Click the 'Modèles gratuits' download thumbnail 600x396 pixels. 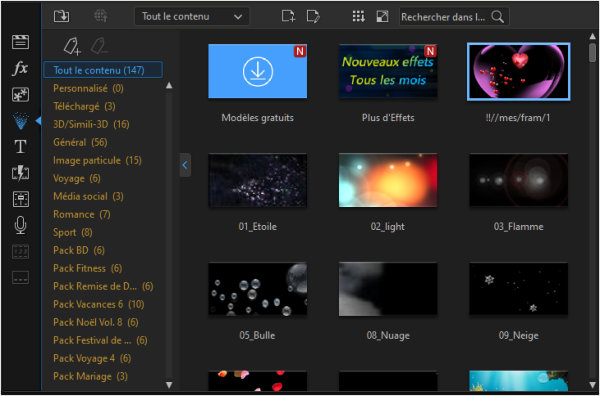click(258, 71)
